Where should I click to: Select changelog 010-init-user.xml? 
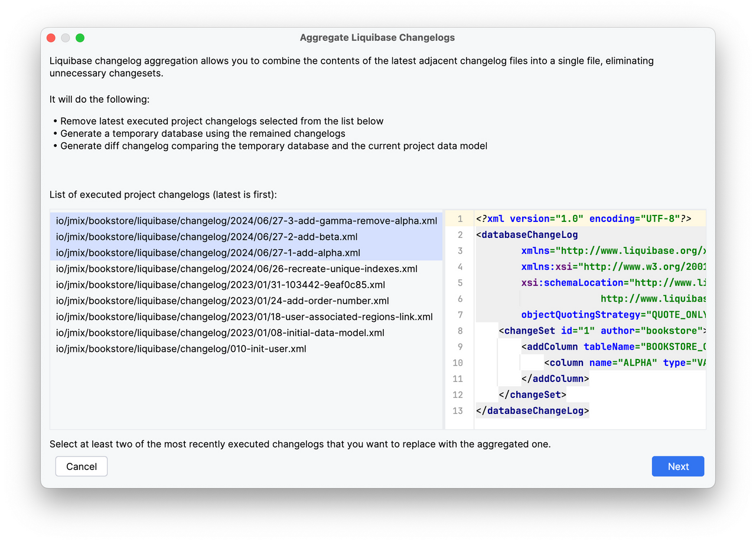coord(181,348)
